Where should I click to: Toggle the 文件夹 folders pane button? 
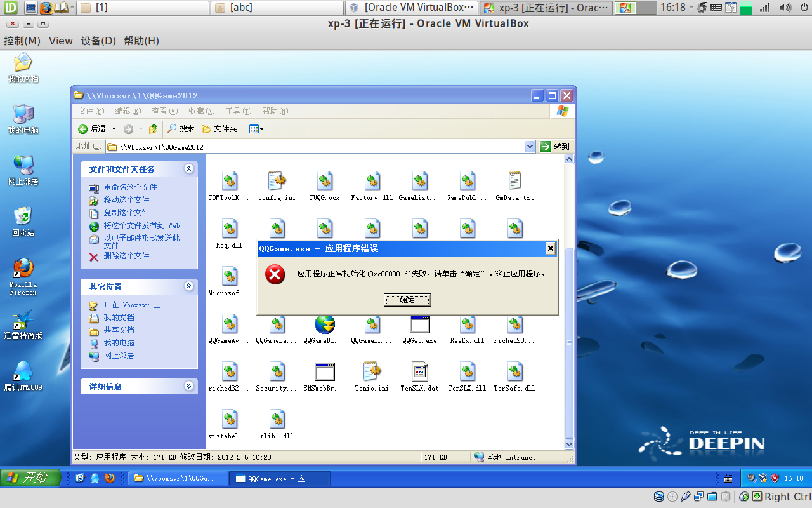coord(219,129)
